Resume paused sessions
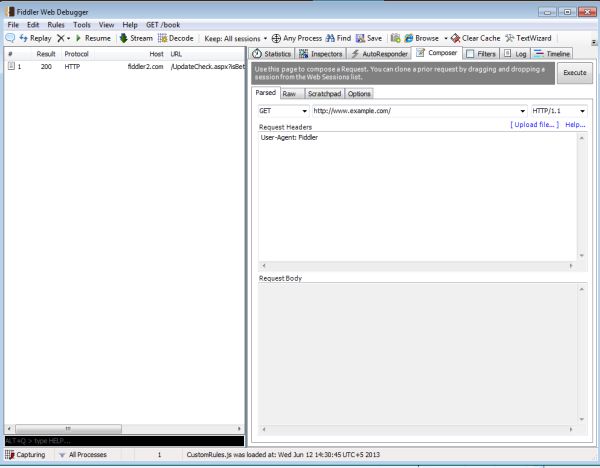The image size is (600, 468). point(93,38)
